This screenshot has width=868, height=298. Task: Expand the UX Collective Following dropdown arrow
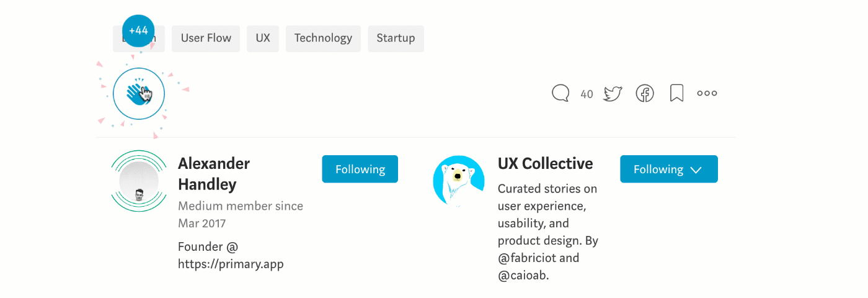coord(696,169)
